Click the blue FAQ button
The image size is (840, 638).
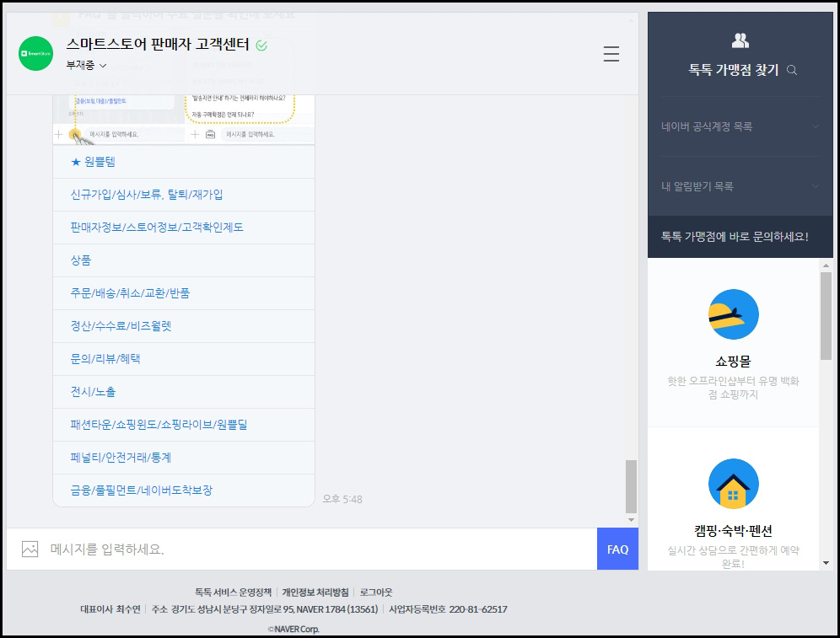(x=617, y=550)
